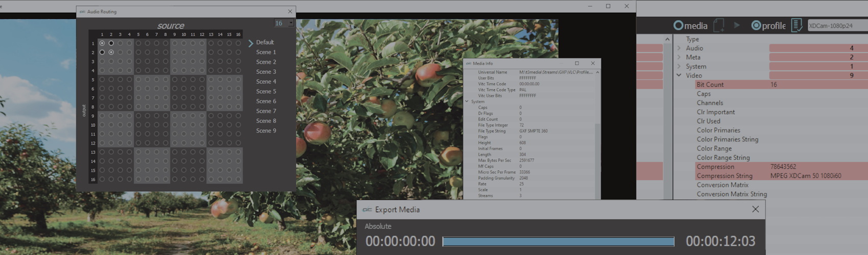Select Scene 5 in routing presets
This screenshot has height=255, width=868.
(266, 91)
